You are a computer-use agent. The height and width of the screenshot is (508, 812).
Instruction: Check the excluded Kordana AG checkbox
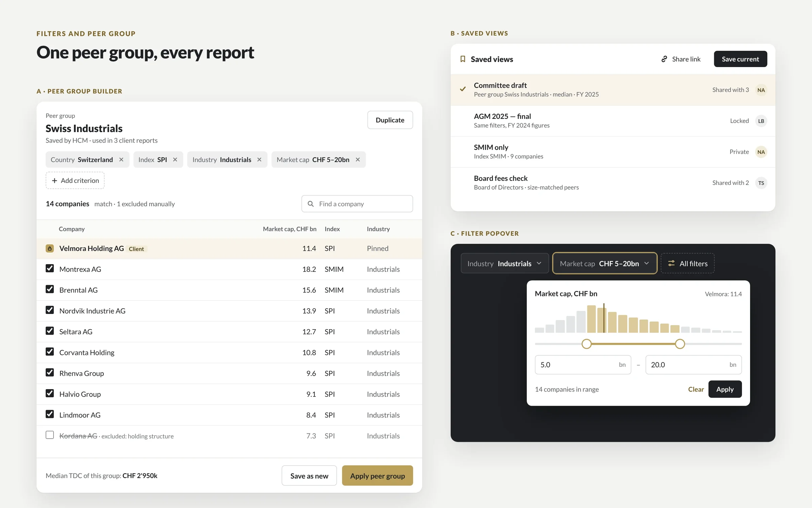pos(50,435)
